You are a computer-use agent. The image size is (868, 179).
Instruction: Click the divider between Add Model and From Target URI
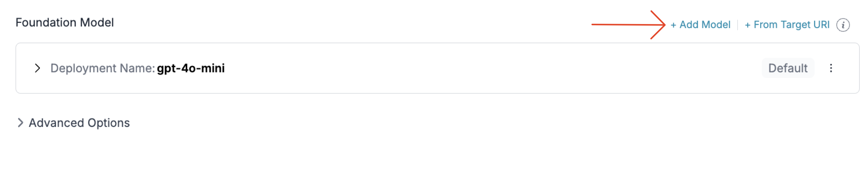coord(737,25)
